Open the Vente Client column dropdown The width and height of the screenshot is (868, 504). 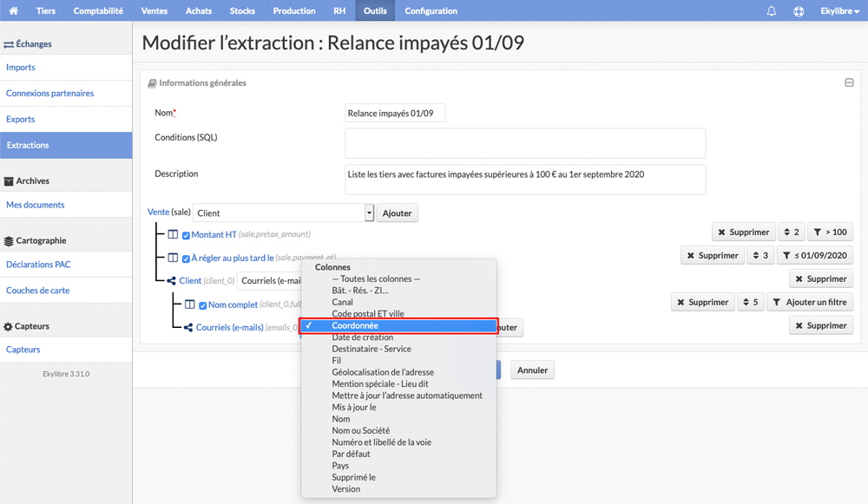click(x=284, y=213)
